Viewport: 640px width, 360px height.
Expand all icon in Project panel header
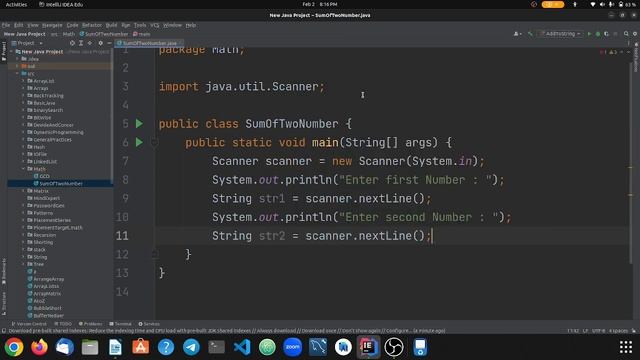pyautogui.click(x=81, y=43)
